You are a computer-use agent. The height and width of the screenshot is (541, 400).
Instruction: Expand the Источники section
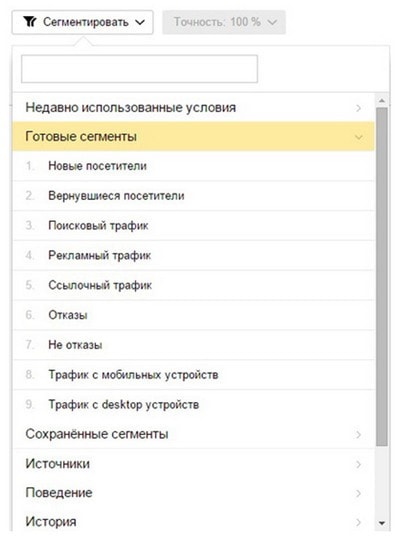[194, 464]
